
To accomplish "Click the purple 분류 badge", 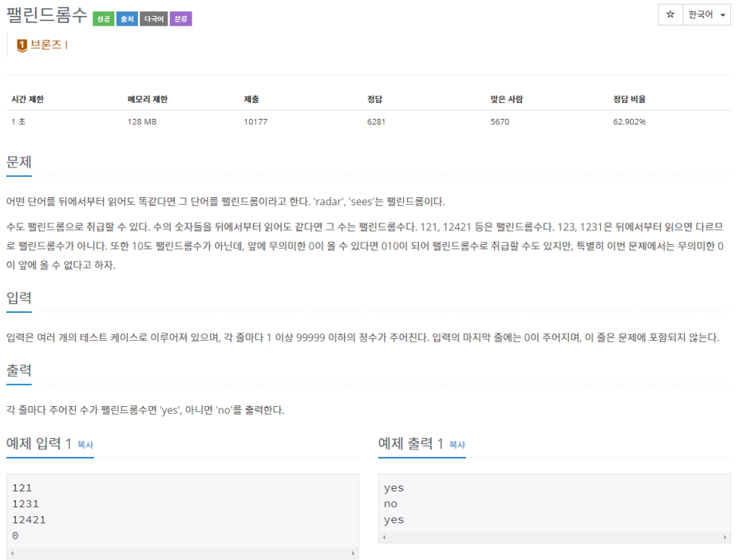I will click(x=181, y=19).
